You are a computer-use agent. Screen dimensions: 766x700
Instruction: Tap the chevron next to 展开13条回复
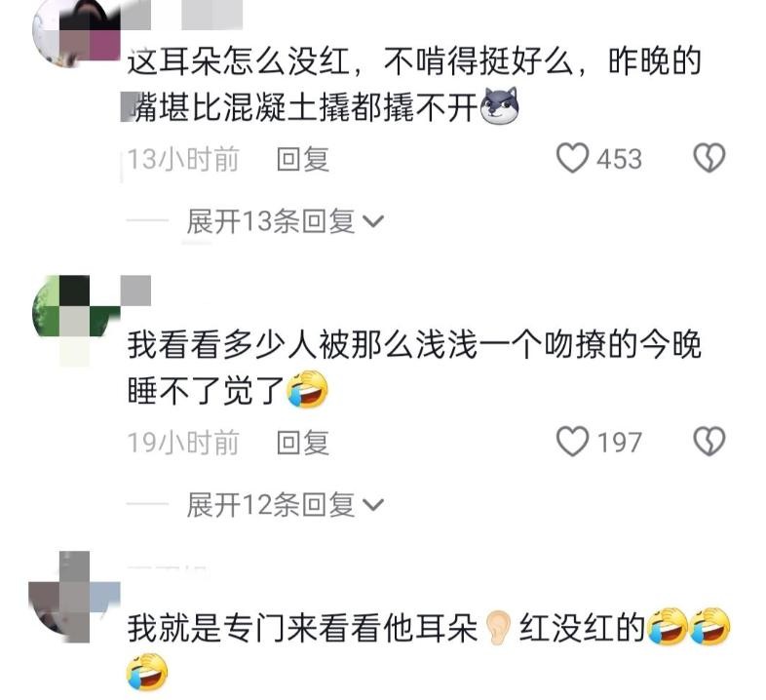tap(374, 222)
